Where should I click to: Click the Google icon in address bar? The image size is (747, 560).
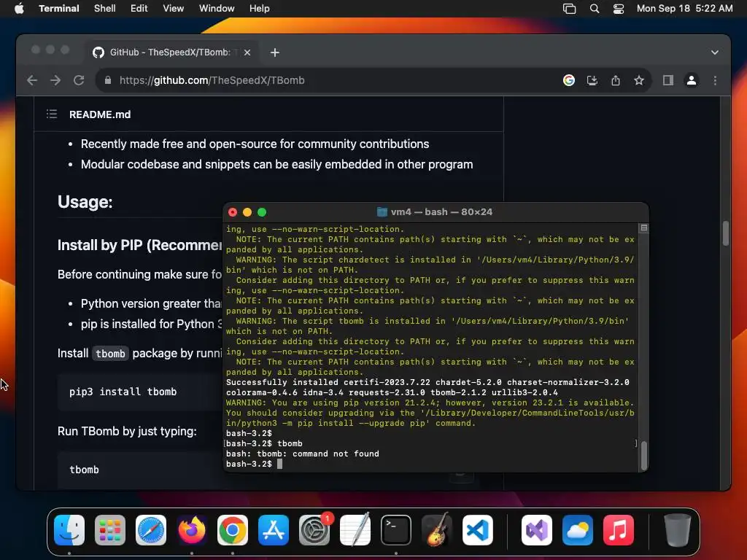pyautogui.click(x=569, y=80)
